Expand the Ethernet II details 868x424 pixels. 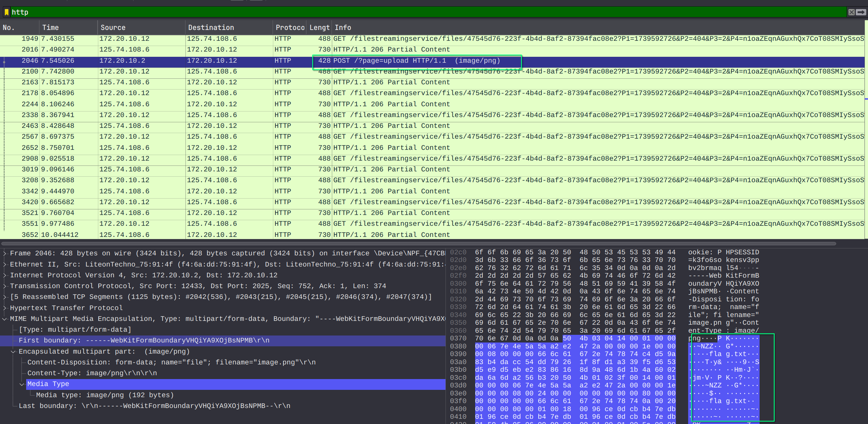5,264
